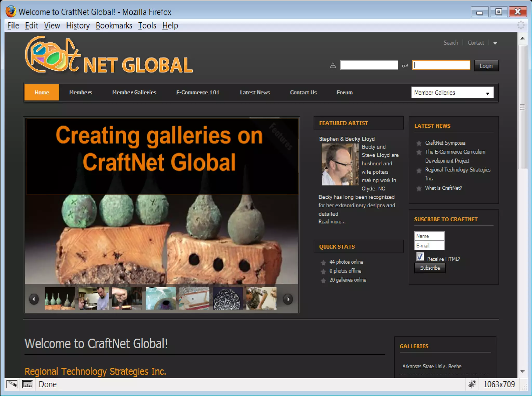Click the slideshow previous arrow button
Screen dimensions: 532x399
click(x=34, y=299)
